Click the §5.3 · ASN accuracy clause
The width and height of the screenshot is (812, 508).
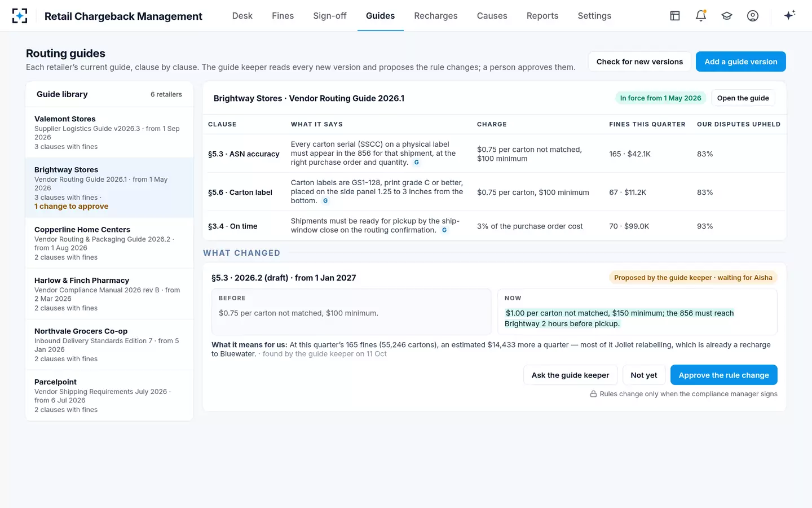tap(244, 154)
